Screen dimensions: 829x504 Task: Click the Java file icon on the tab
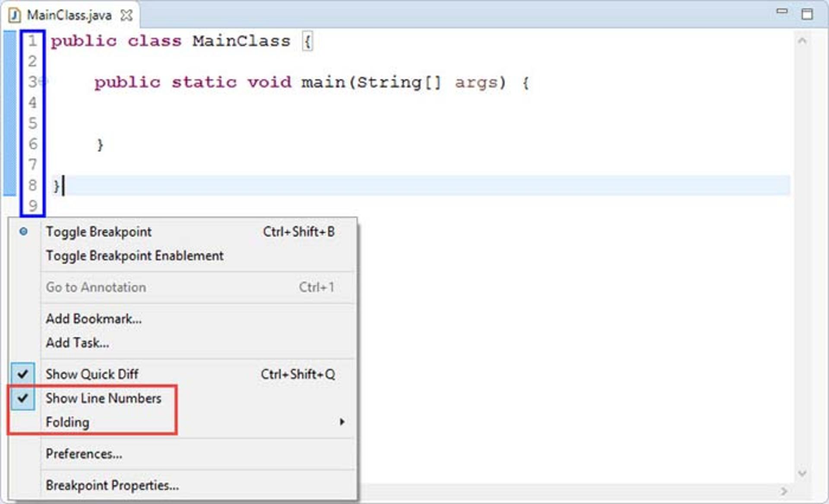(x=15, y=16)
